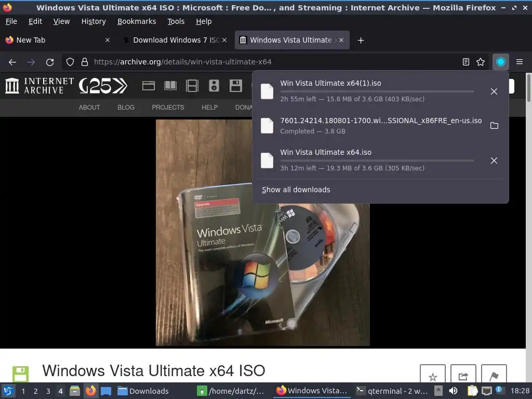
Task: Switch to Download Windows 7 ISO tab
Action: [175, 40]
